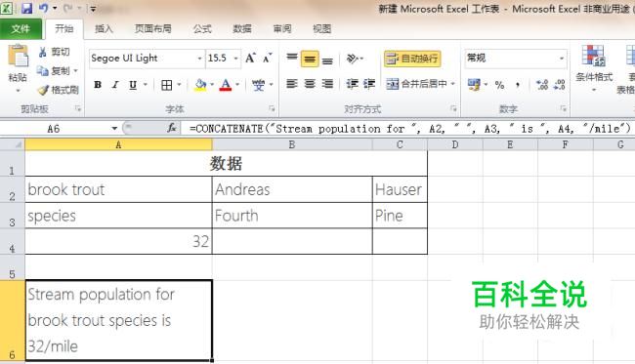Toggle Wrap Text (自动换行) button
The height and width of the screenshot is (364, 635).
click(x=412, y=59)
